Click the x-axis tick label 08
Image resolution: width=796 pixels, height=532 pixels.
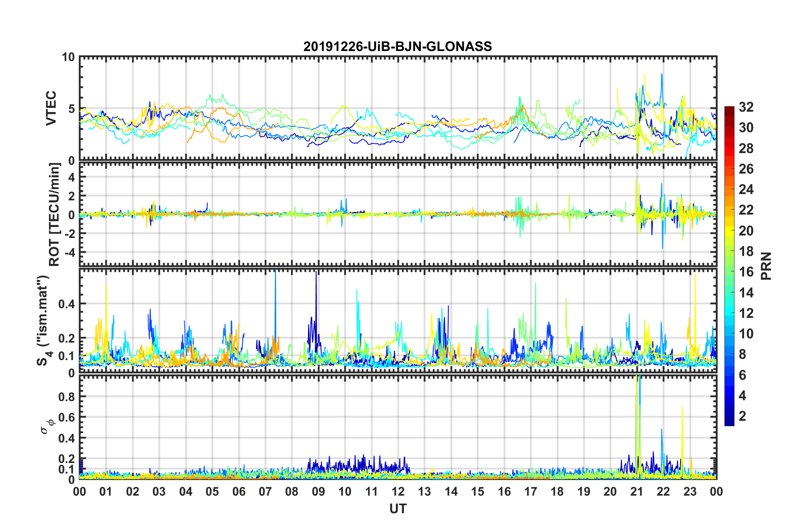pos(292,491)
